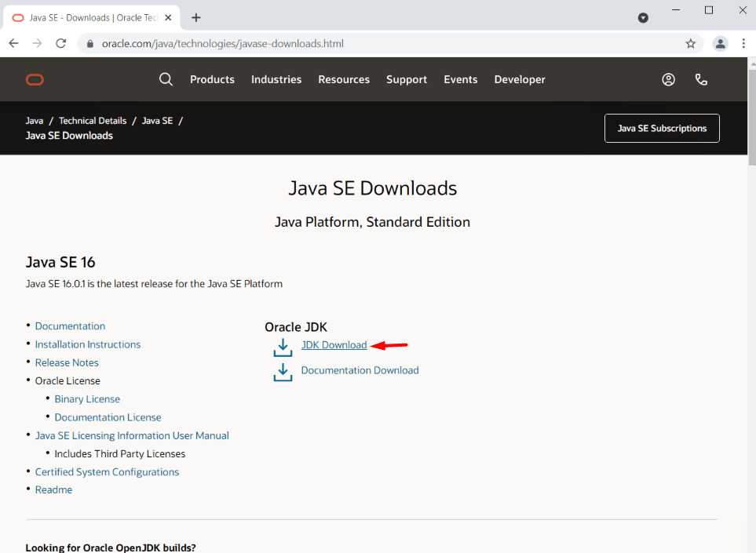Screen dimensions: 756x553
Task: Open the Events menu
Action: point(461,79)
